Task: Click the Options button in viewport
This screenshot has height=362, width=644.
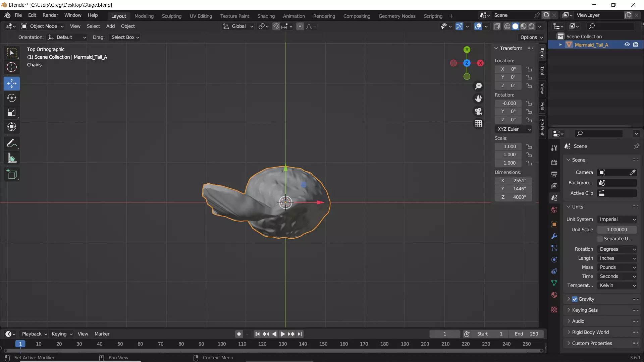Action: 531,37
